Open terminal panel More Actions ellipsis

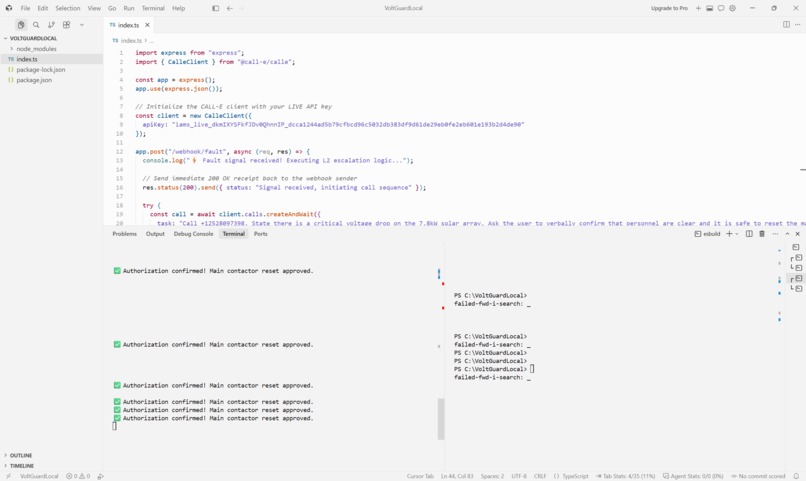(x=775, y=234)
